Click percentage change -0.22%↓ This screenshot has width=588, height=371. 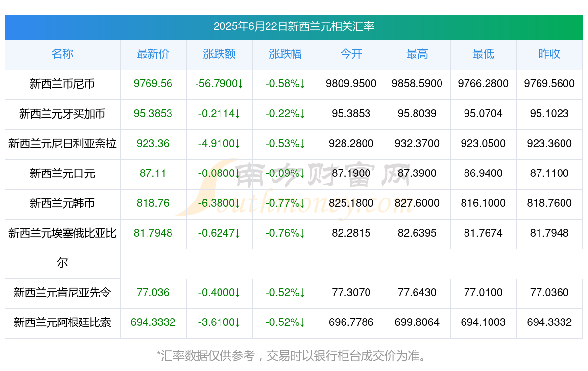click(x=285, y=114)
